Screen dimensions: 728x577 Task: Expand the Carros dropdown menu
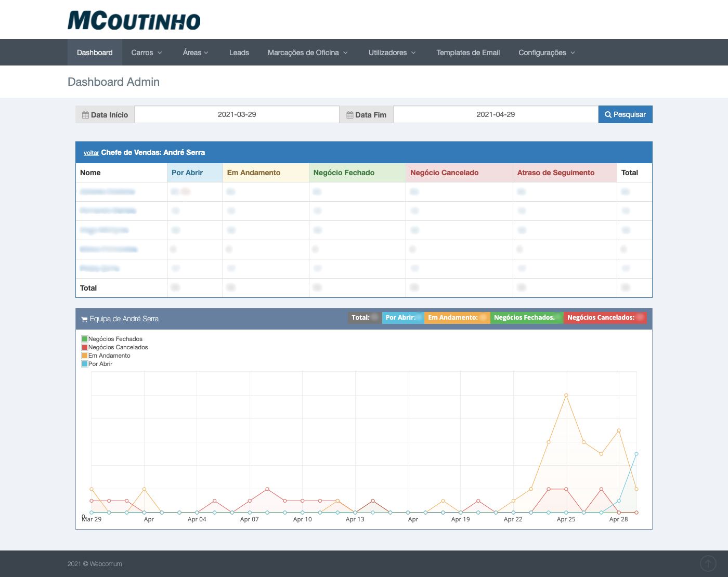(147, 53)
